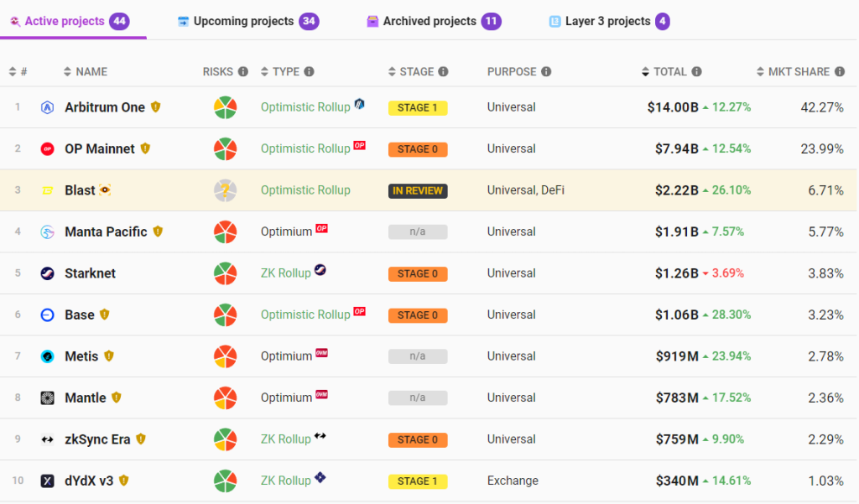The image size is (859, 504).
Task: Click the 28.30% change for Base
Action: [727, 315]
